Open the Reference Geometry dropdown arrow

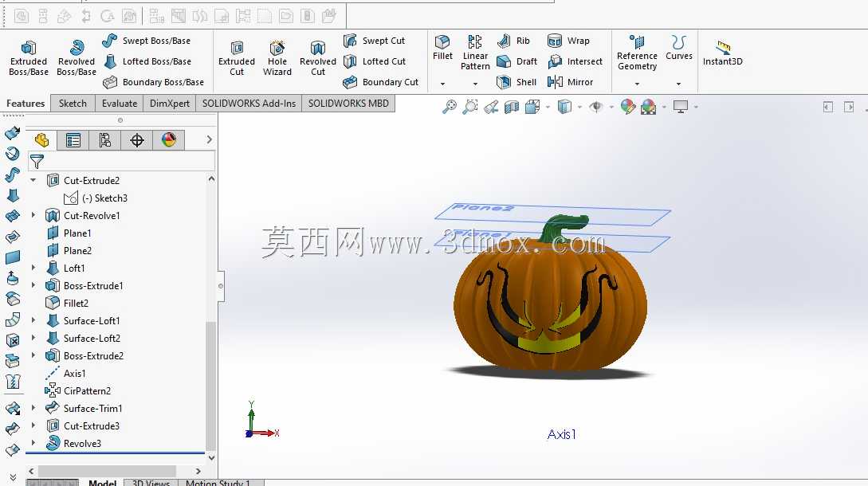click(x=637, y=84)
